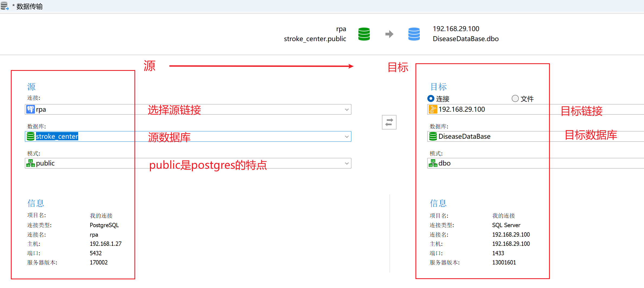Viewport: 644px width, 288px height.
Task: Click the PostgreSQL elephant icon beside rpa
Action: (31, 109)
